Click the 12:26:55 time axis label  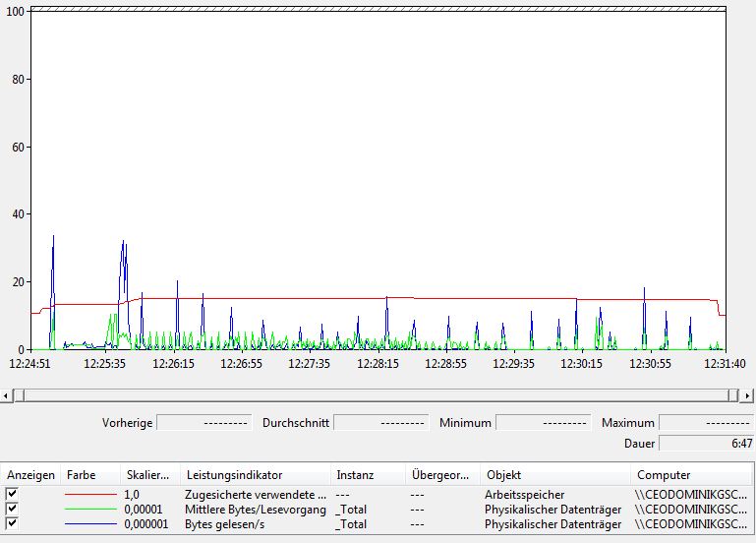(x=241, y=364)
